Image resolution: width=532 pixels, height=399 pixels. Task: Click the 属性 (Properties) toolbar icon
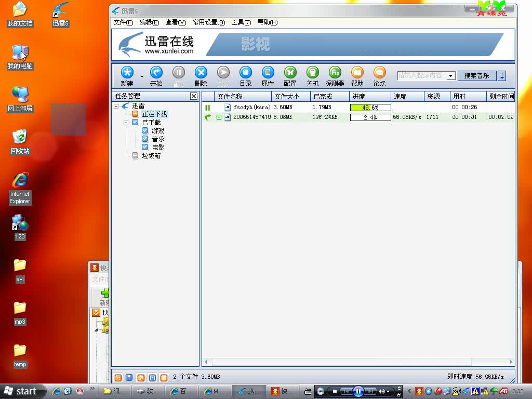268,76
